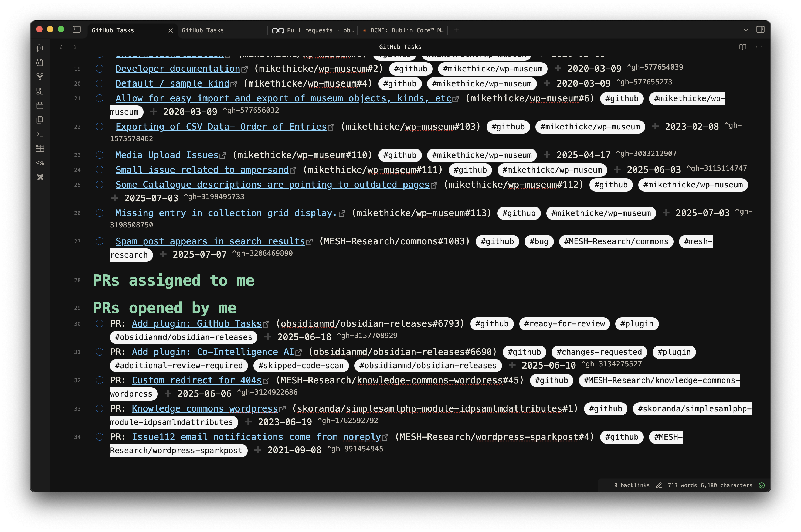Screen dimensions: 801x532
Task: Open the Some Catalogue descriptions link
Action: coord(273,185)
